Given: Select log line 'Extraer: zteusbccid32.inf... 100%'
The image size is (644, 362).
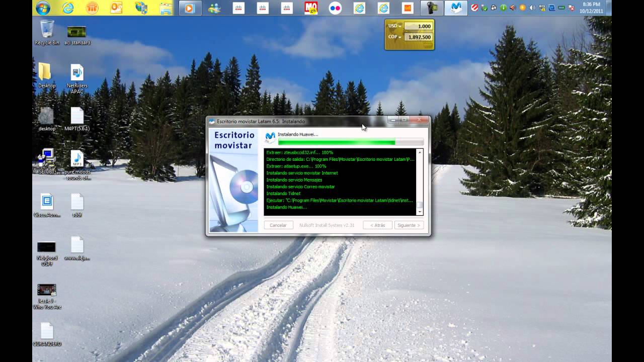Looking at the screenshot, I should pos(300,152).
